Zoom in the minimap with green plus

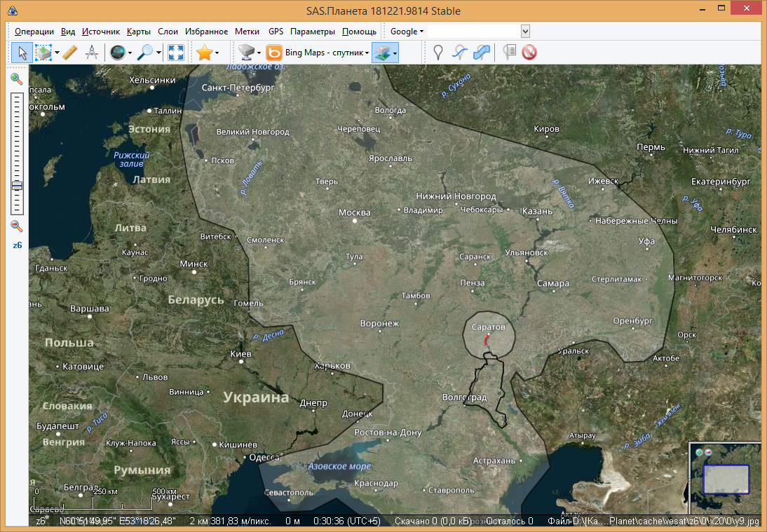coord(700,452)
